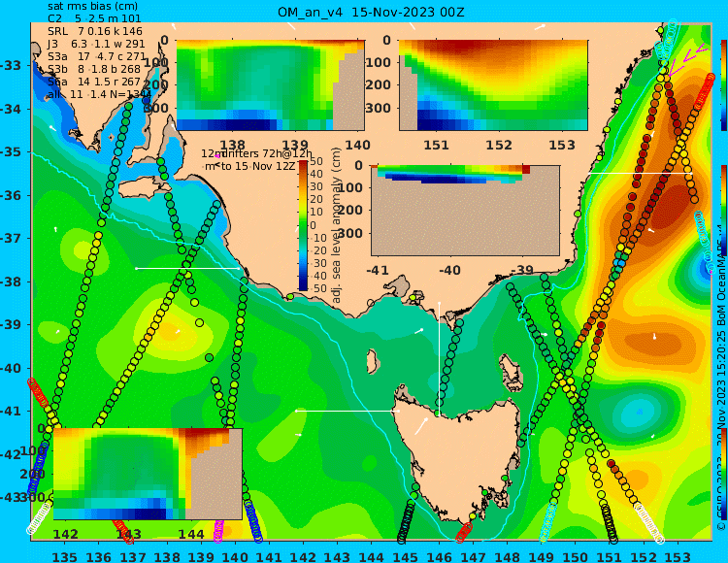The width and height of the screenshot is (728, 563).
Task: Click the color bar beside the 'BoM OceanMAPS' credit text
Action: (724, 211)
